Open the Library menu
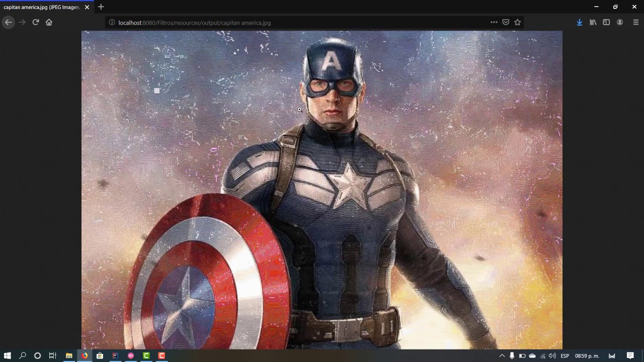This screenshot has width=644, height=362. pos(593,22)
